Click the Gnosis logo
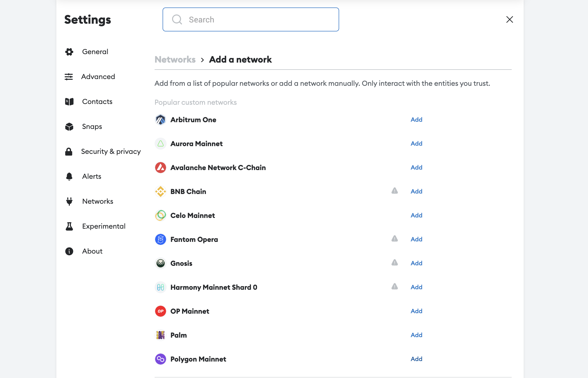Viewport: 588px width, 378px height. [160, 263]
